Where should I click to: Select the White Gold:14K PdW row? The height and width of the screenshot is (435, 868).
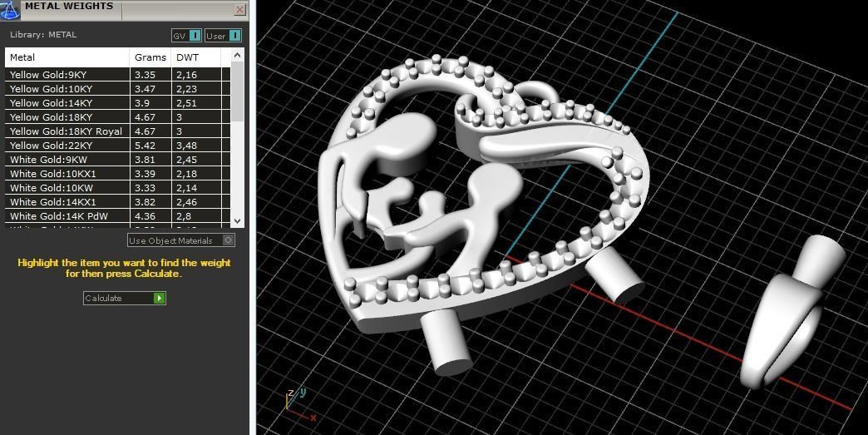[117, 216]
